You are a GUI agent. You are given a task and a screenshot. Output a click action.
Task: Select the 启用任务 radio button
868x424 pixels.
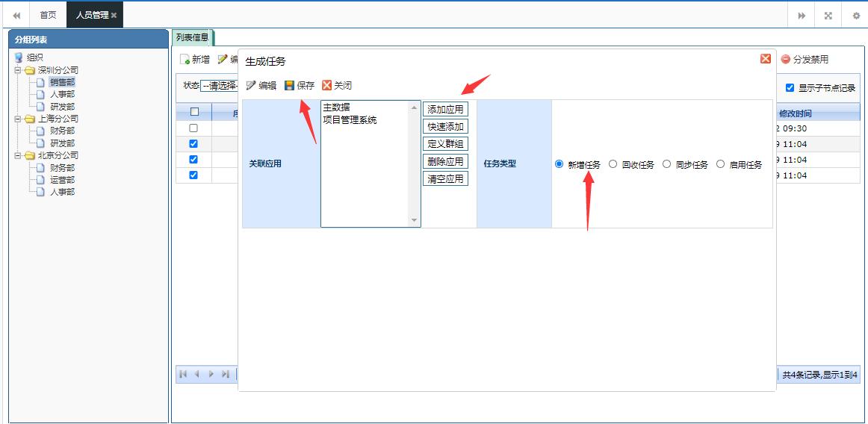[720, 164]
